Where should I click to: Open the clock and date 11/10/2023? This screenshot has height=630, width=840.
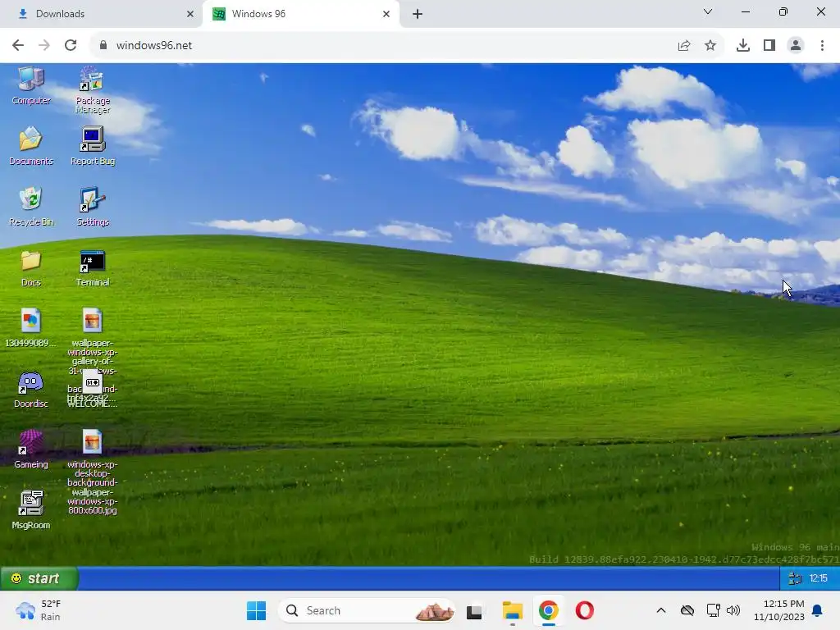(779, 610)
